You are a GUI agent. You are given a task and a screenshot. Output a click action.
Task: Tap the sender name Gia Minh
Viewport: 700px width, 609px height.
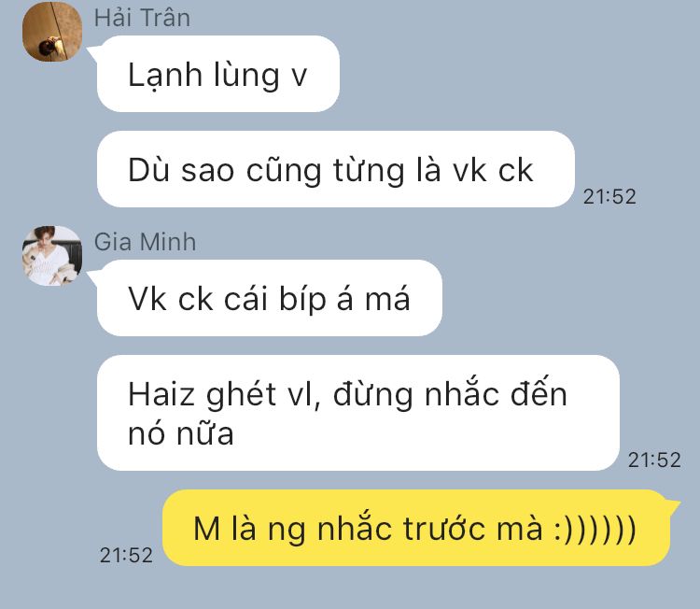click(145, 242)
